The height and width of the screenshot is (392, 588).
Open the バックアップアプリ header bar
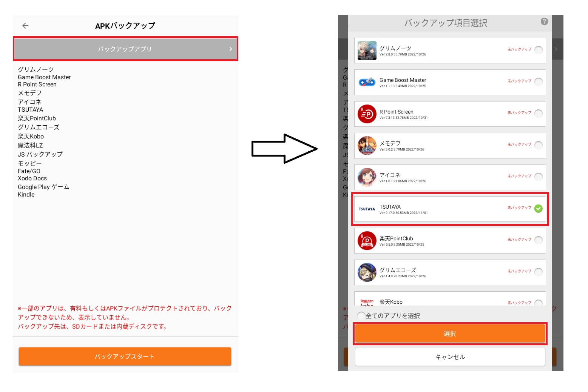coord(125,49)
